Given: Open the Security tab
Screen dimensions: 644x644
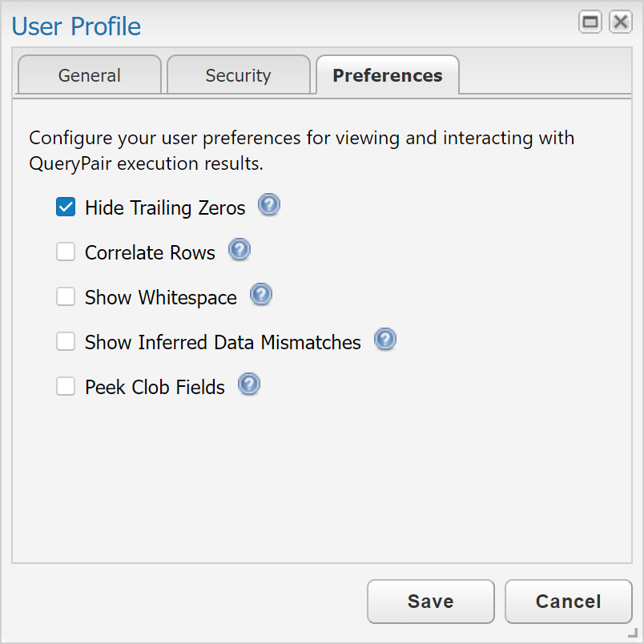Looking at the screenshot, I should (238, 74).
